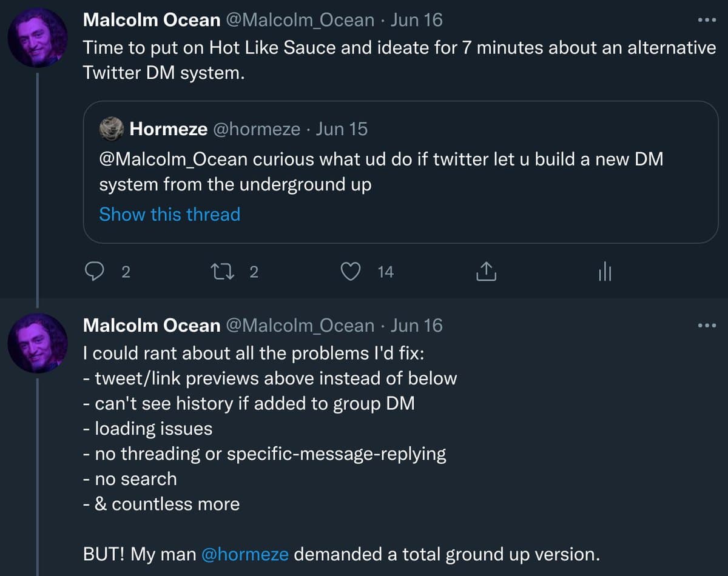Click the Jun 15 date in quoted tweet
Screen dimensions: 728x576
click(x=342, y=129)
